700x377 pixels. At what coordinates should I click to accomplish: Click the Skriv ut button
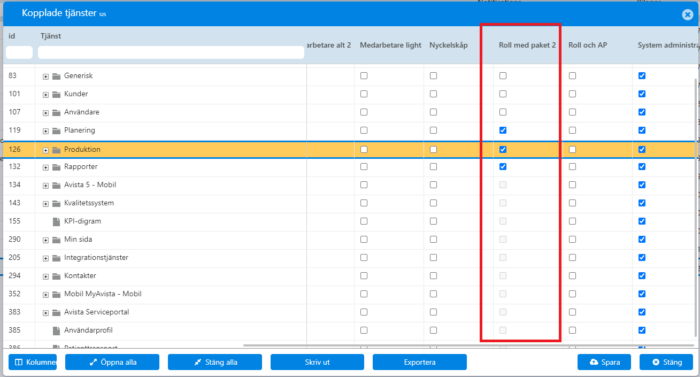(x=317, y=362)
